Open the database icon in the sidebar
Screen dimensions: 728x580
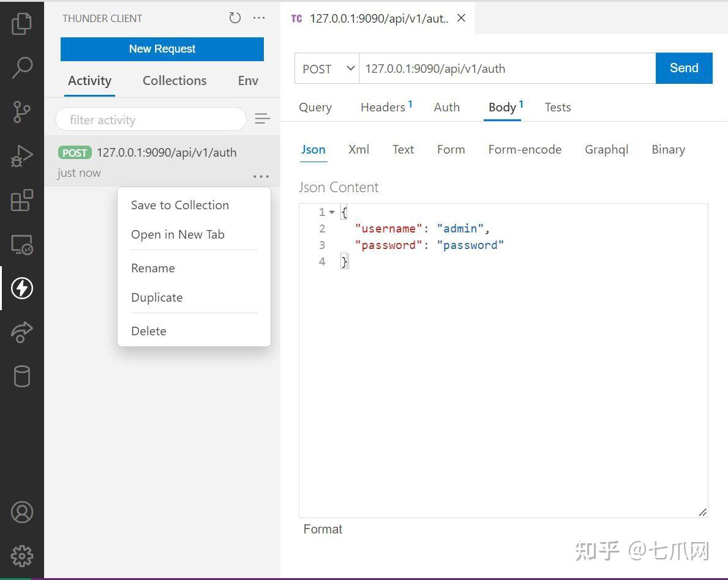click(x=22, y=376)
